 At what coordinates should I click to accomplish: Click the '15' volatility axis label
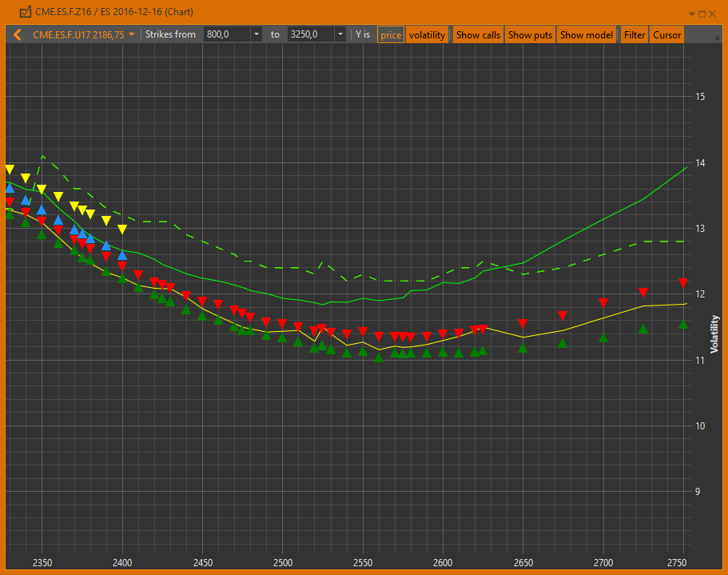(700, 97)
